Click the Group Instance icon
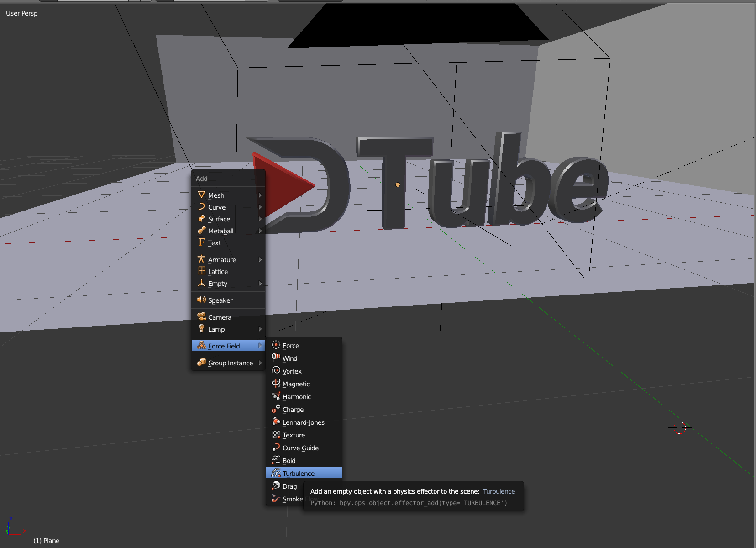Screen dimensions: 756x548 (x=201, y=363)
